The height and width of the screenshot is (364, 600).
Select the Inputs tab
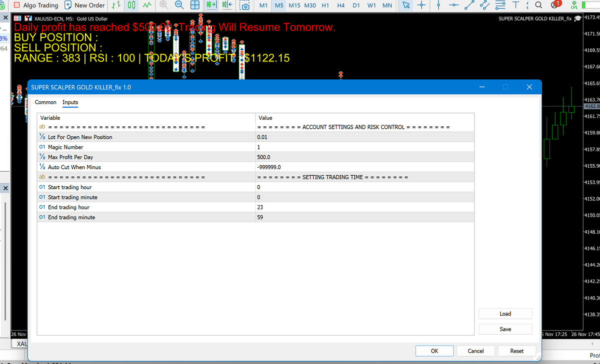tap(70, 102)
